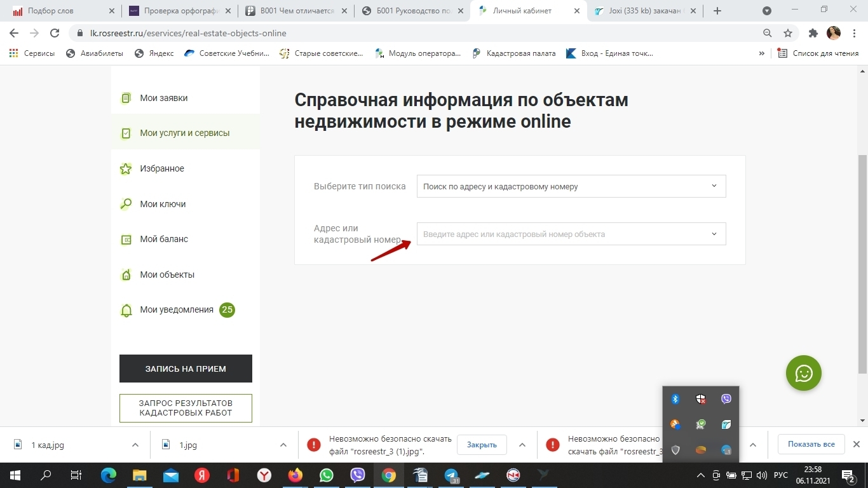
Task: Bookmark this page with star icon
Action: point(788,33)
